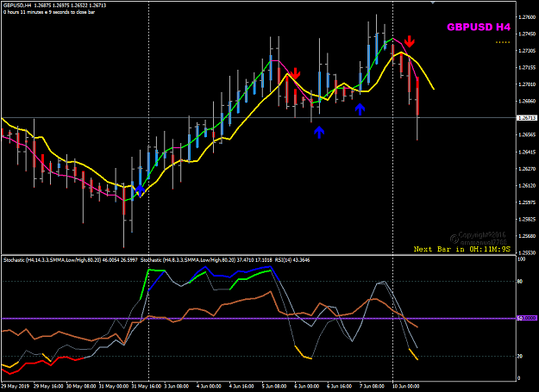Viewport: 539px width, 392px height.
Task: Click the 4 Jun 16:00 time label
Action: click(241, 387)
